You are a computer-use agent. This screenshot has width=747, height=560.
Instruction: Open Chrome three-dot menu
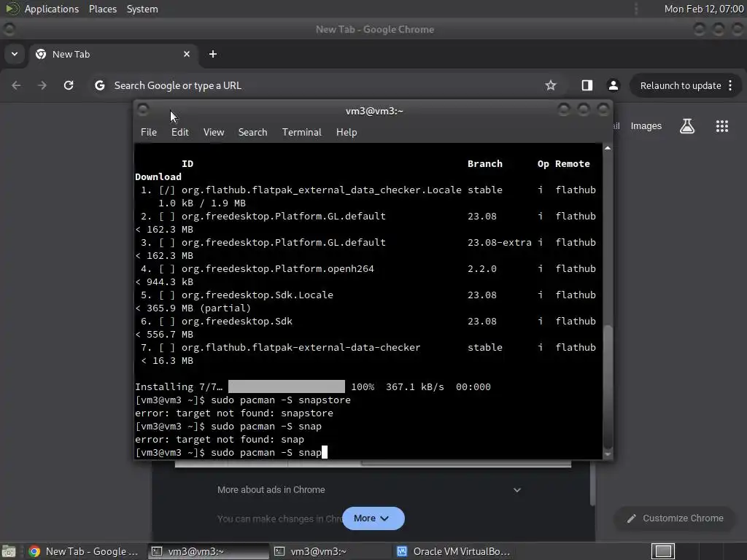(730, 86)
